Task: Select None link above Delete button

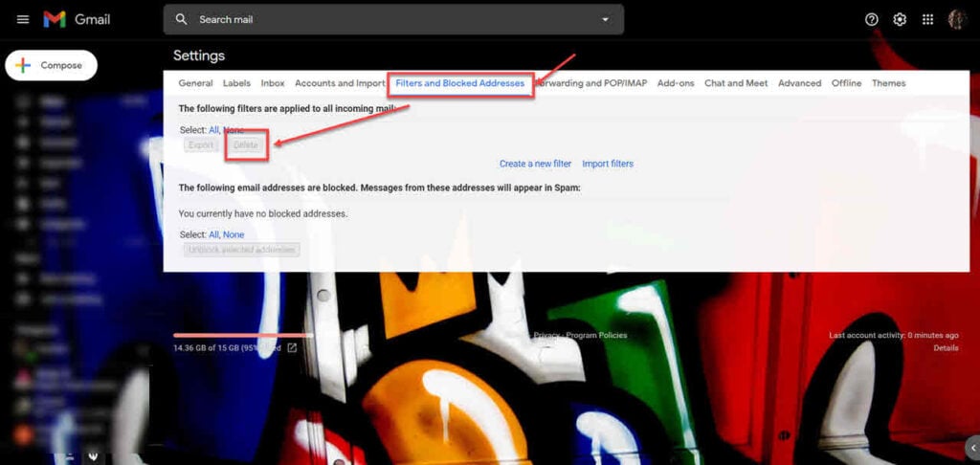Action: [234, 130]
